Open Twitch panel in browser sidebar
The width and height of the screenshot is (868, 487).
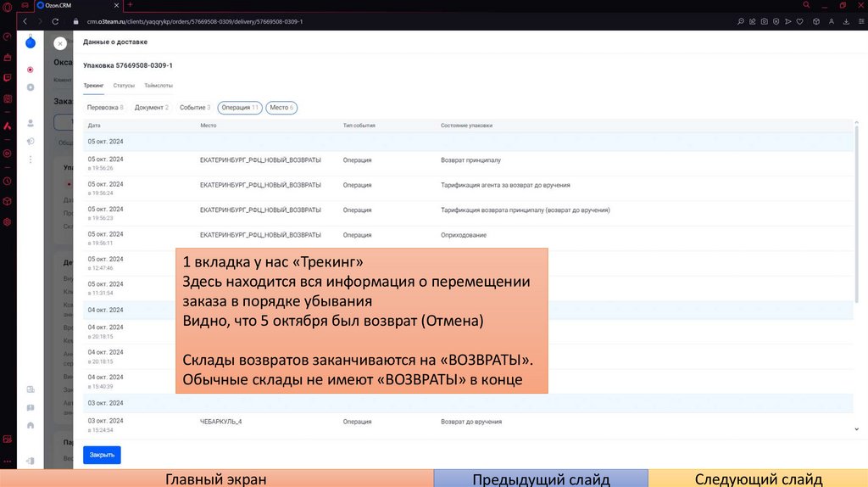7,77
